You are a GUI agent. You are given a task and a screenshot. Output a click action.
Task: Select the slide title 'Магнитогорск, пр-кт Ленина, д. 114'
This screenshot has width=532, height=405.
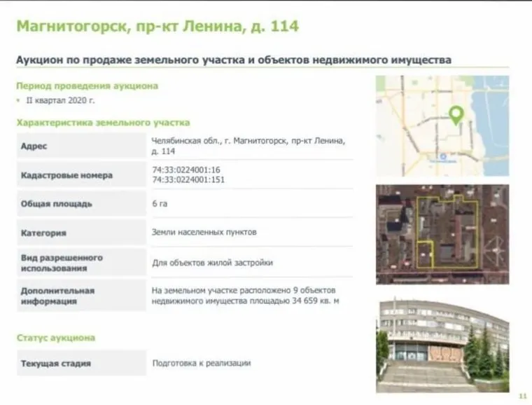pos(157,27)
